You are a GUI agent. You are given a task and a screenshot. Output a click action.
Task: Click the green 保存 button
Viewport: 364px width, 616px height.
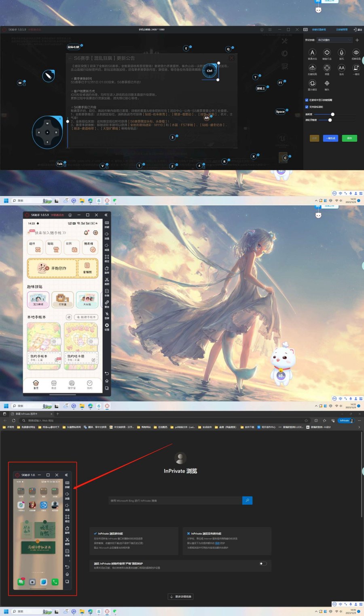pyautogui.click(x=349, y=138)
